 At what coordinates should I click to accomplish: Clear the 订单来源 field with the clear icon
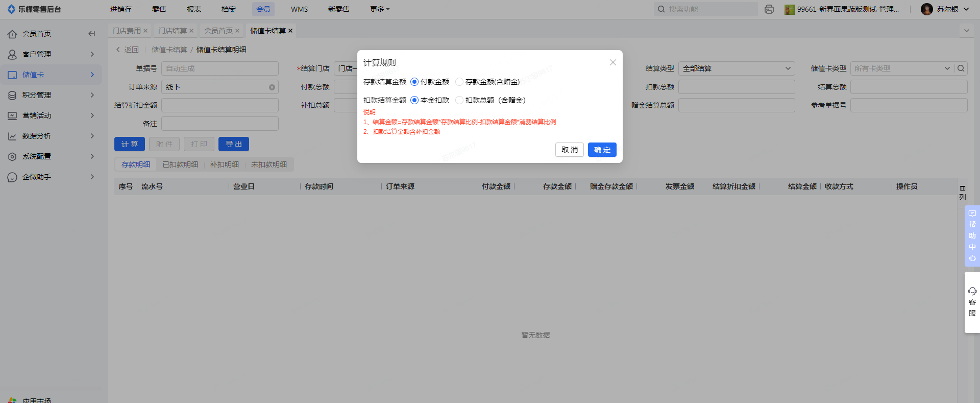point(272,87)
